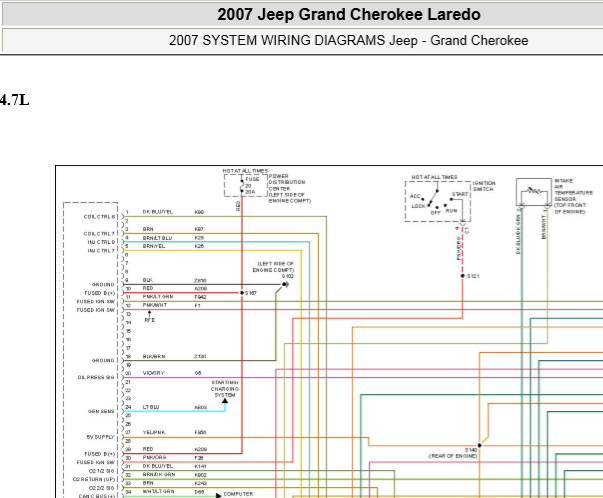Click the 'LOCK' position in the ignition switch
This screenshot has width=603, height=498.
pyautogui.click(x=418, y=206)
